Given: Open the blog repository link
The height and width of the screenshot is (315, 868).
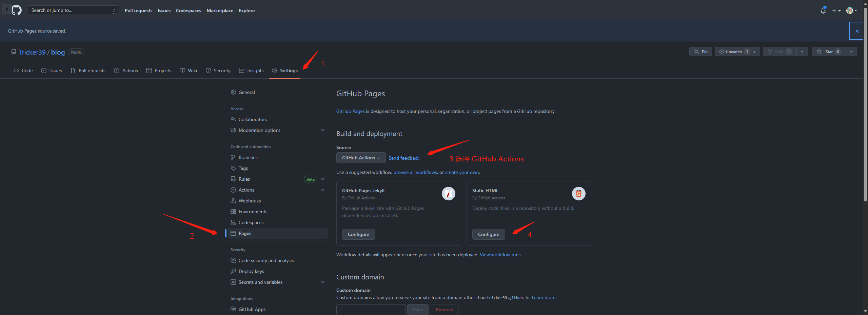Looking at the screenshot, I should [58, 52].
